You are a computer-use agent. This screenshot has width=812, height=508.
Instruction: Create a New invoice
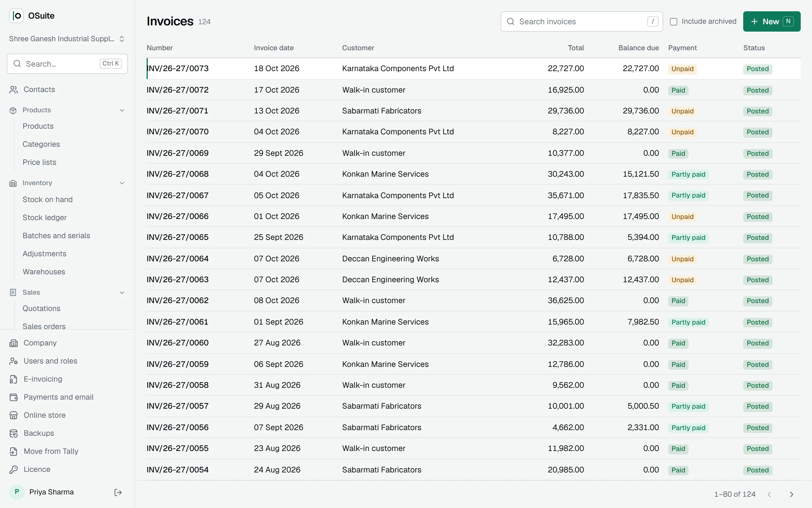[x=771, y=21]
